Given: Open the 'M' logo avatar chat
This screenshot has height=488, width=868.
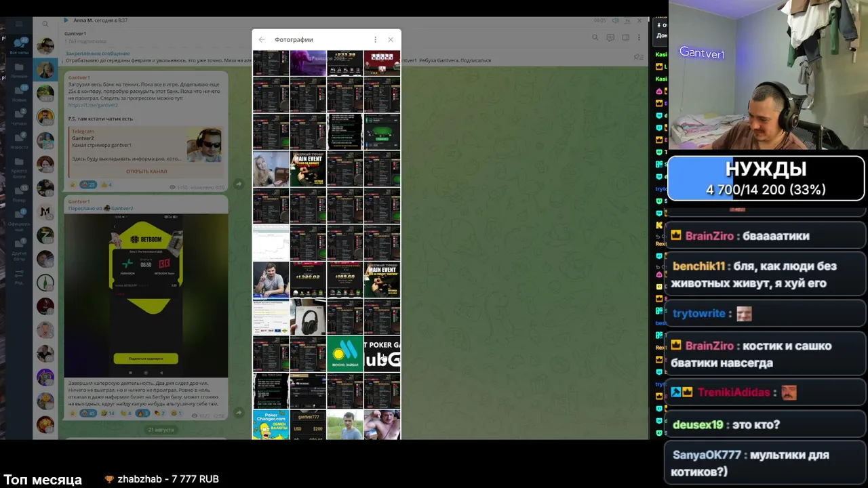Looking at the screenshot, I should (x=45, y=211).
